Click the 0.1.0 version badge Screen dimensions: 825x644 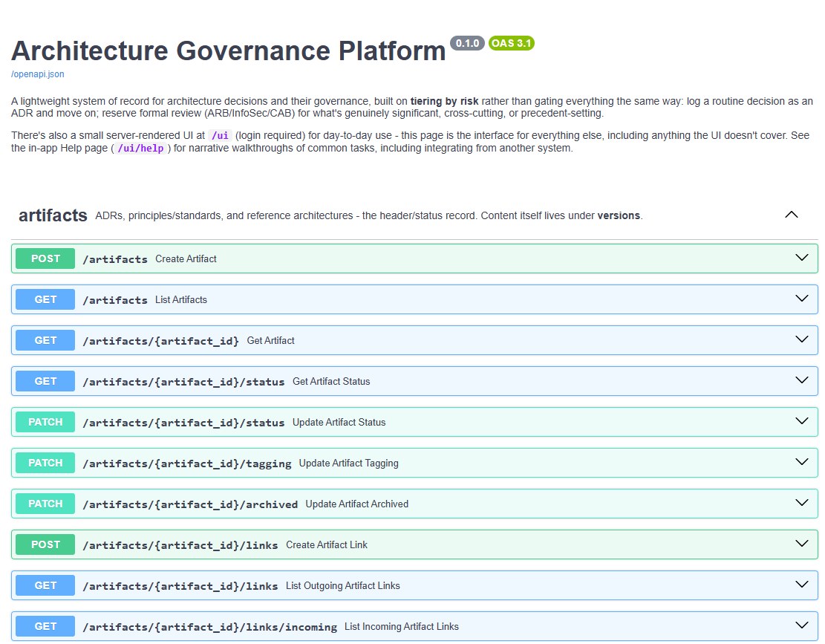pyautogui.click(x=467, y=43)
